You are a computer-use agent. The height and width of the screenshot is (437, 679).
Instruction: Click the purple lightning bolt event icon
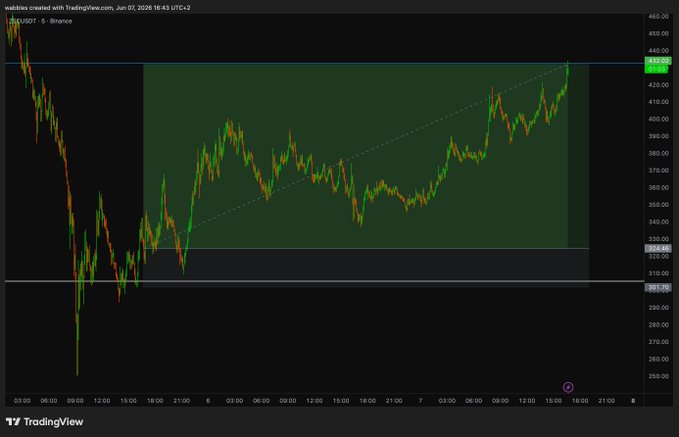pos(568,387)
